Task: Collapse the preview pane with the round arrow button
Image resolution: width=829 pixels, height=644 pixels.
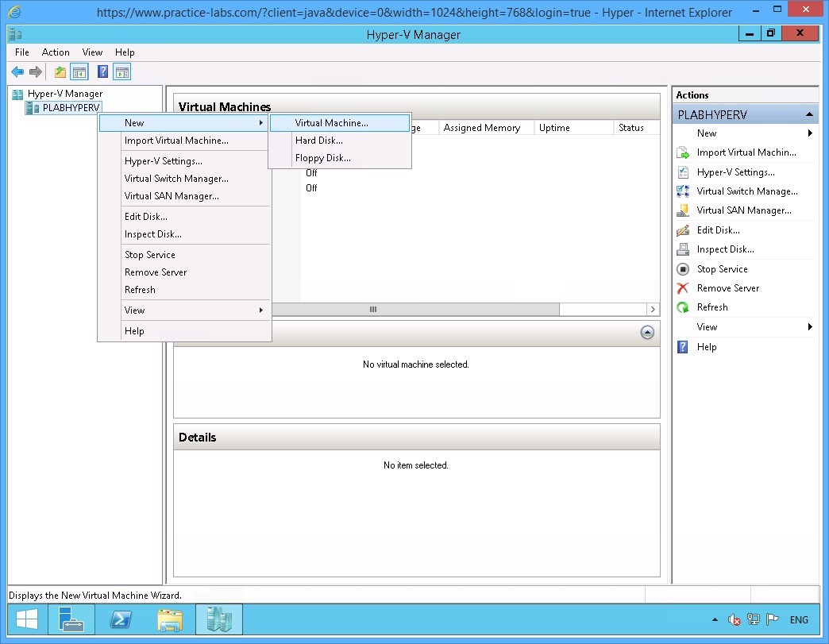Action: click(x=647, y=333)
